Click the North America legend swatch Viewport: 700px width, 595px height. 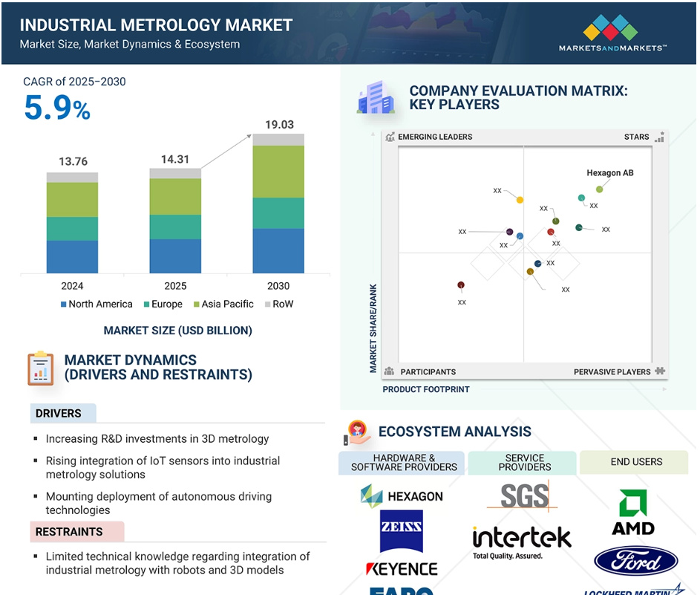pyautogui.click(x=63, y=305)
